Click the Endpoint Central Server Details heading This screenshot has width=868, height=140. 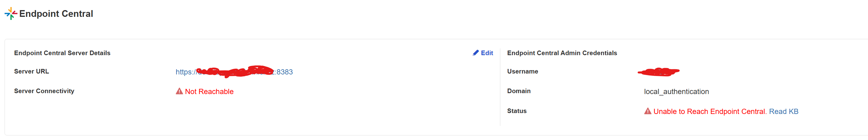(x=62, y=53)
